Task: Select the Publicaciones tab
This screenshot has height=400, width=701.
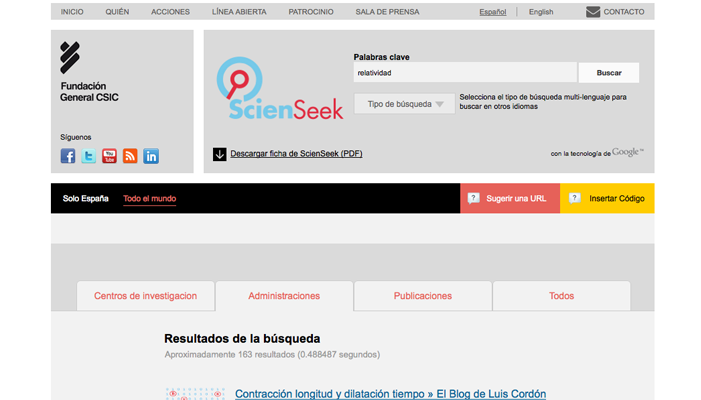Action: [x=423, y=296]
